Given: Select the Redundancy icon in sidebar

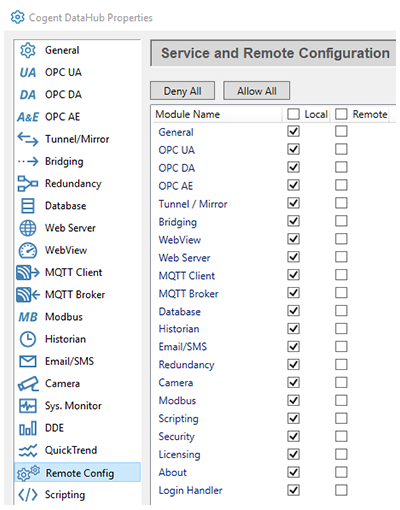Looking at the screenshot, I should click(x=28, y=184).
